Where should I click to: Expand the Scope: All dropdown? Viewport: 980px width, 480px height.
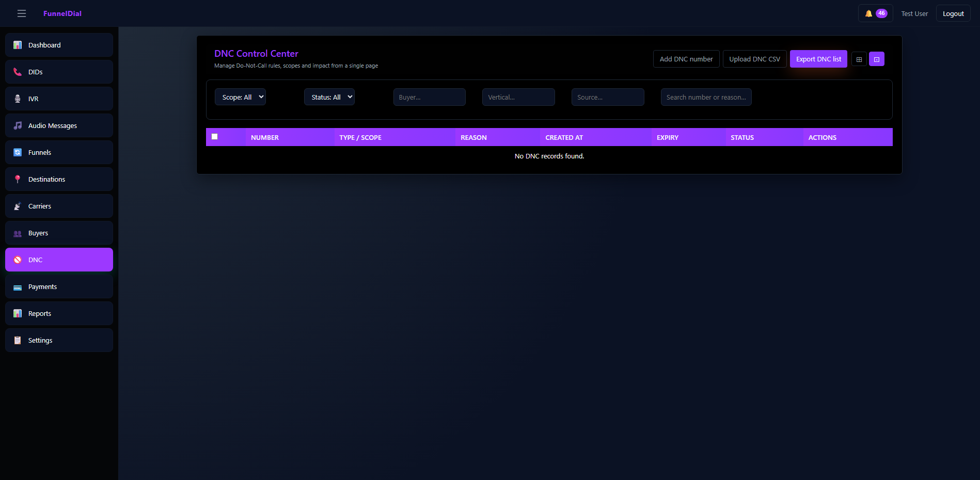coord(240,97)
